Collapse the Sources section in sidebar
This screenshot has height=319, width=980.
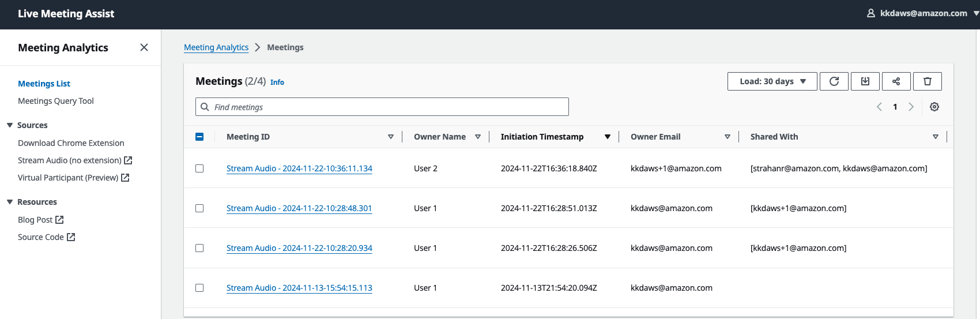point(10,125)
